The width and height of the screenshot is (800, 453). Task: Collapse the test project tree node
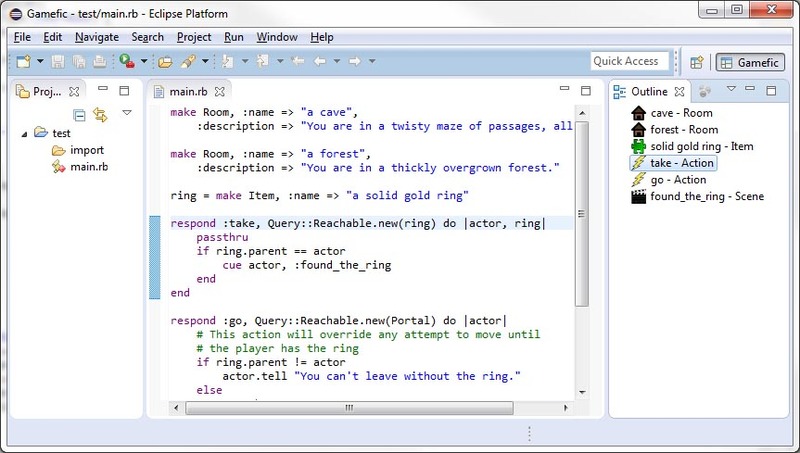tap(25, 132)
